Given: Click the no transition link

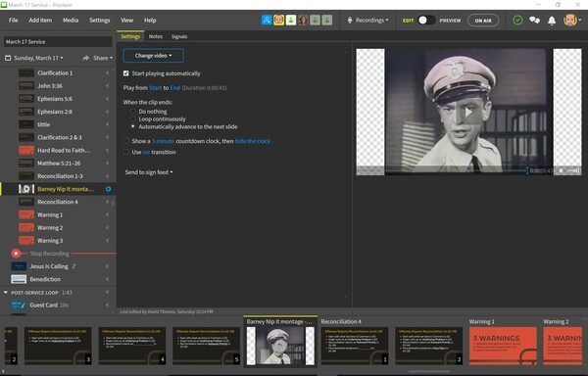Looking at the screenshot, I should 146,152.
